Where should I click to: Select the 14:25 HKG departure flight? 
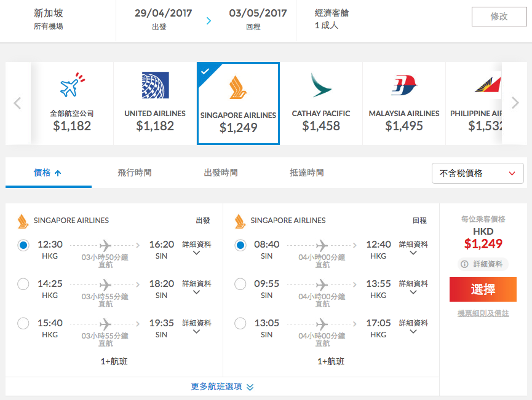pyautogui.click(x=23, y=284)
